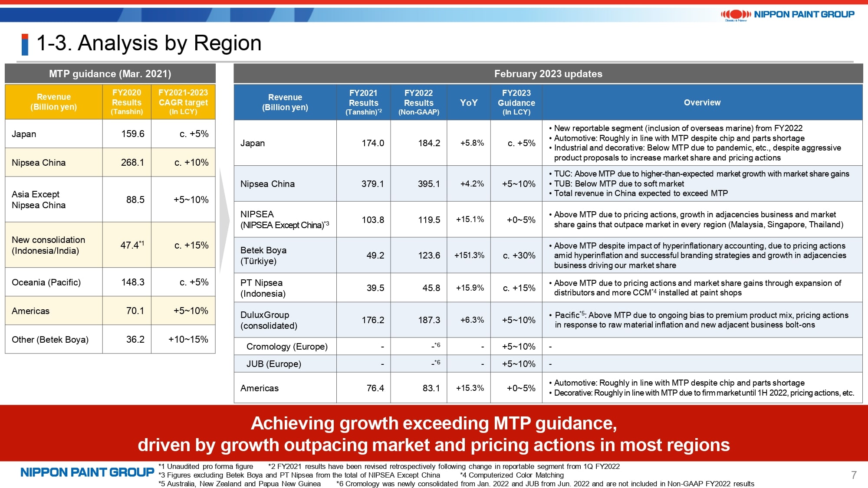
Task: Click the 'February 2023 updates' header
Action: point(548,74)
